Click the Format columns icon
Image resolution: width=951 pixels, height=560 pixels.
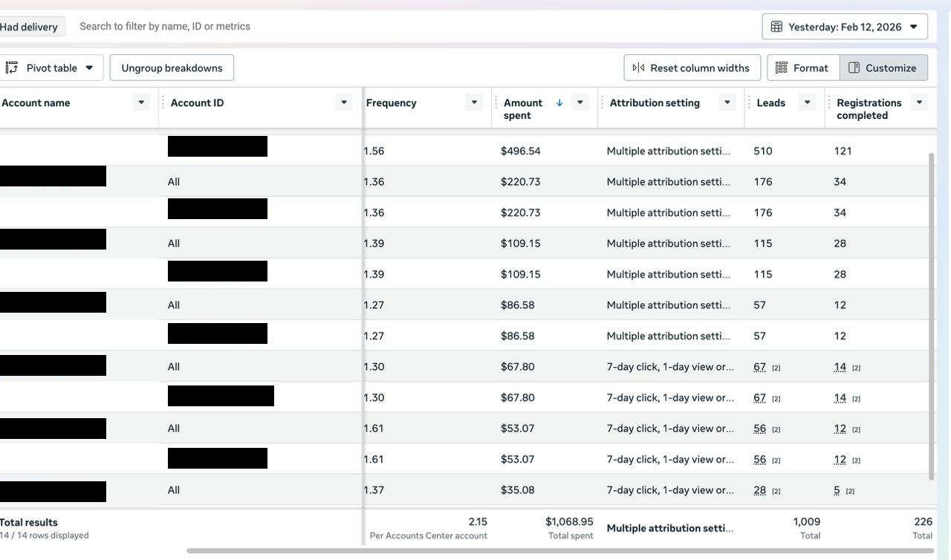(782, 68)
